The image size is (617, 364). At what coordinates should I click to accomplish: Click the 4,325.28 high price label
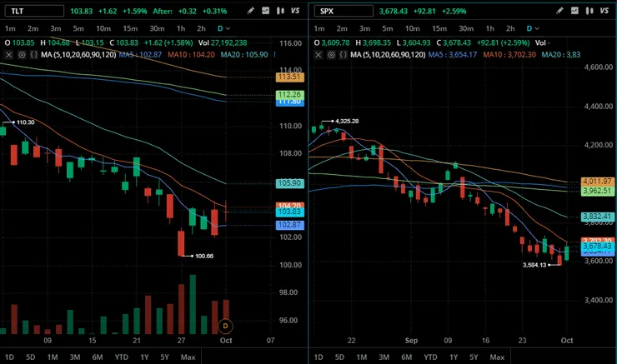tap(347, 121)
